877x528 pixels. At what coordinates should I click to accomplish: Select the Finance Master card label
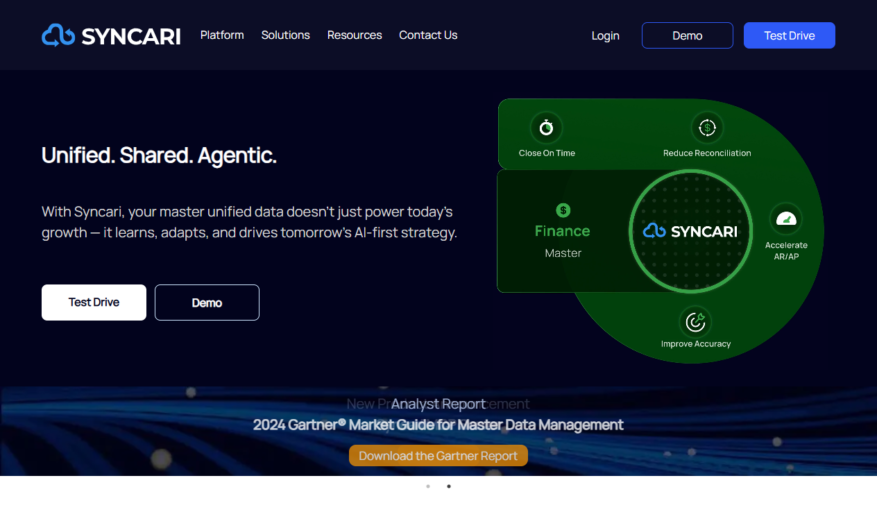click(x=563, y=241)
